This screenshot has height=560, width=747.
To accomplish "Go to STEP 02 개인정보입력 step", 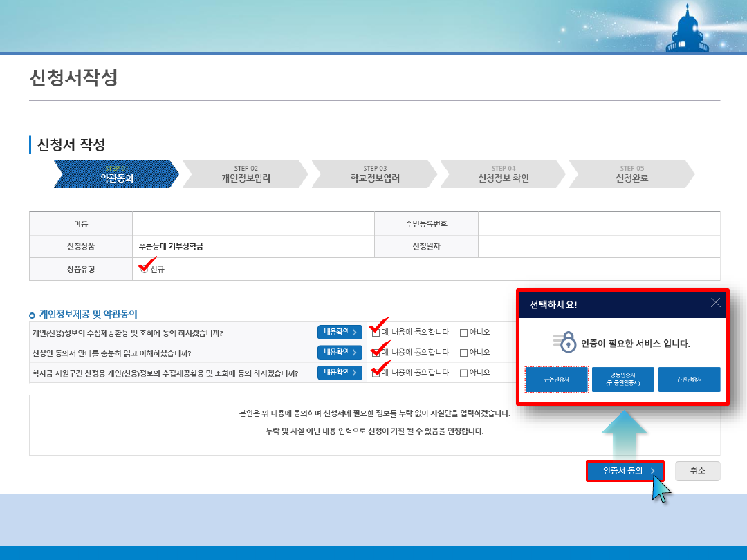I will (246, 174).
